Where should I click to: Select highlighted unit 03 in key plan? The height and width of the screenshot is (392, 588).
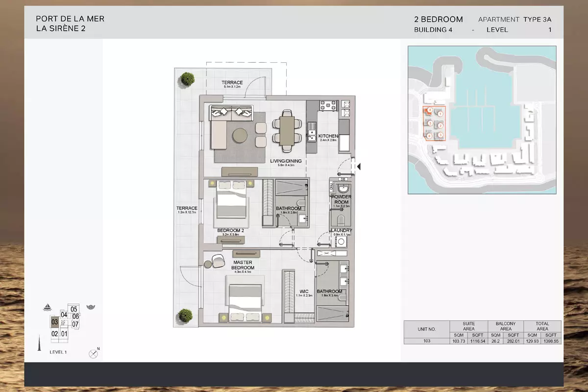54,322
